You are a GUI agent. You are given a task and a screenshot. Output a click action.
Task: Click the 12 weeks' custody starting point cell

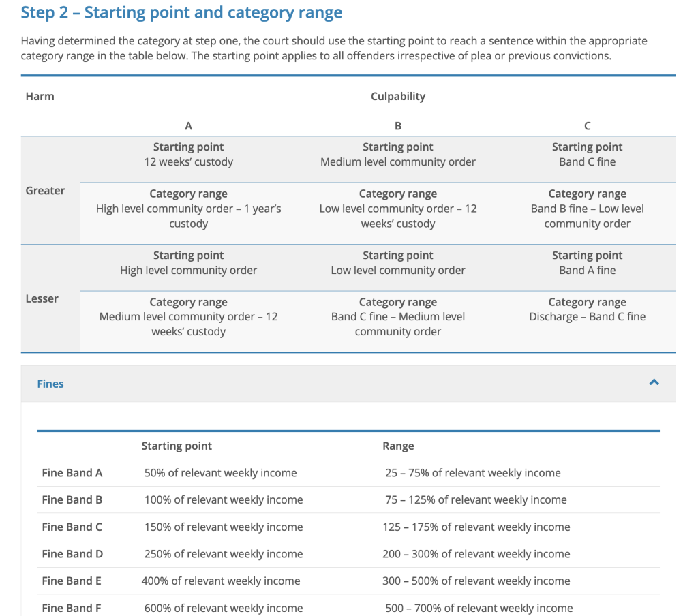(188, 161)
